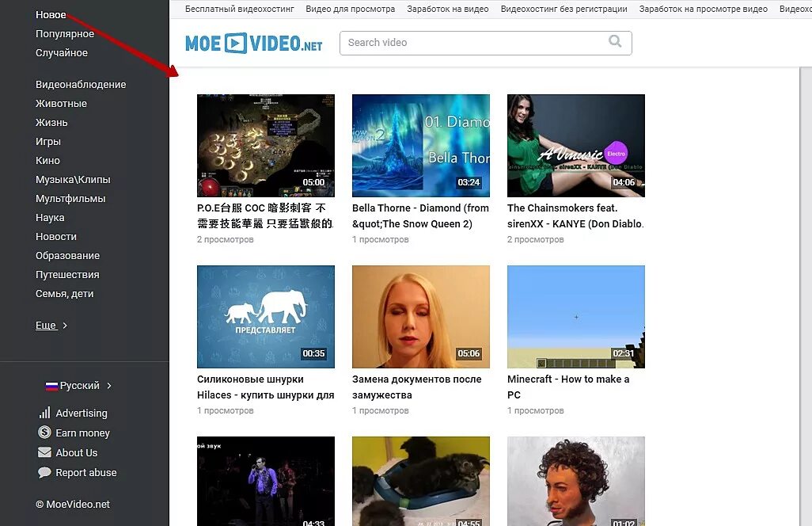Click the Силиконовые шнурки Hilaces title
The image size is (812, 526).
click(x=266, y=387)
